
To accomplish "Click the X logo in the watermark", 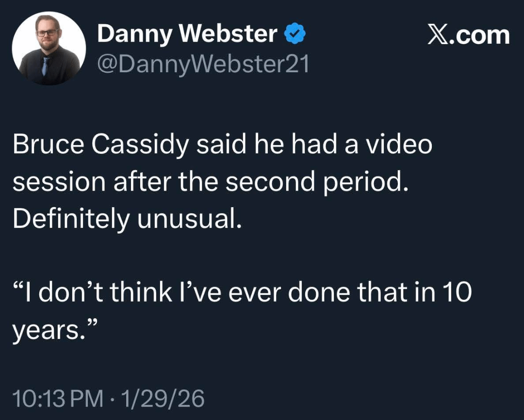I will [x=439, y=35].
